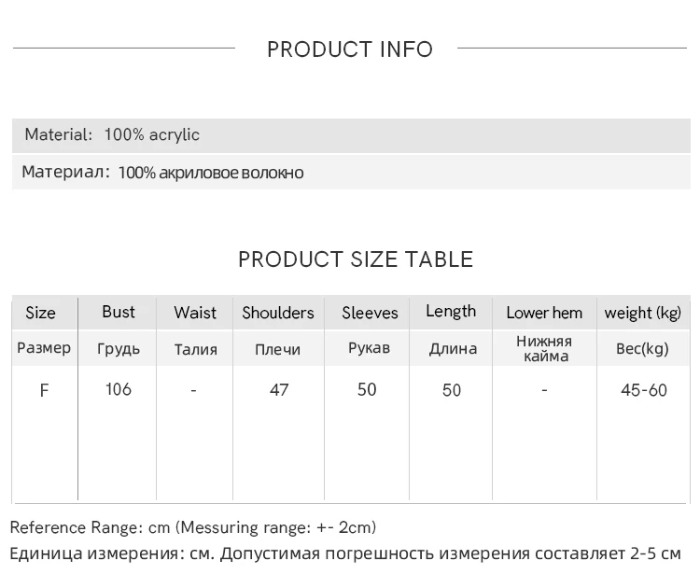
Task: Select the Lower hem column header
Action: pyautogui.click(x=544, y=313)
